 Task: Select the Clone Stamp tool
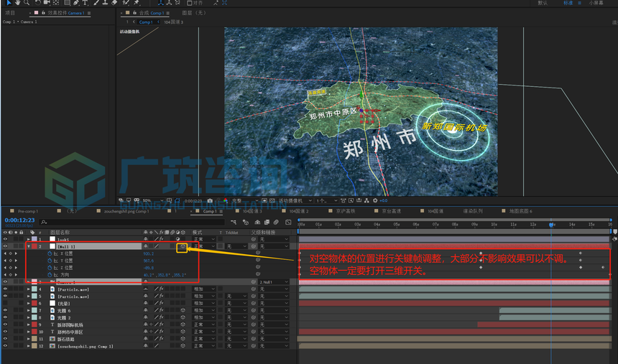pos(105,2)
